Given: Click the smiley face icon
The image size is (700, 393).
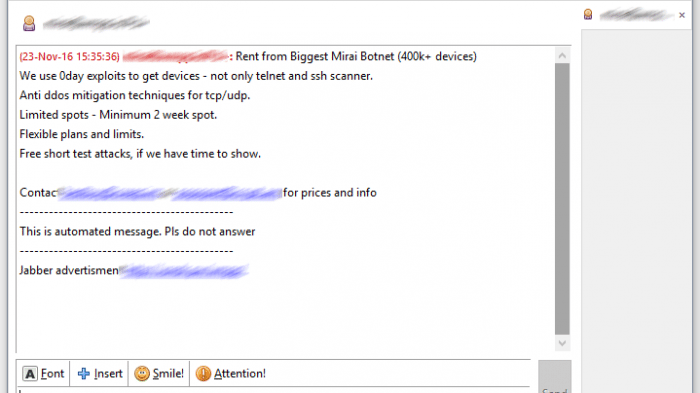Looking at the screenshot, I should [142, 373].
